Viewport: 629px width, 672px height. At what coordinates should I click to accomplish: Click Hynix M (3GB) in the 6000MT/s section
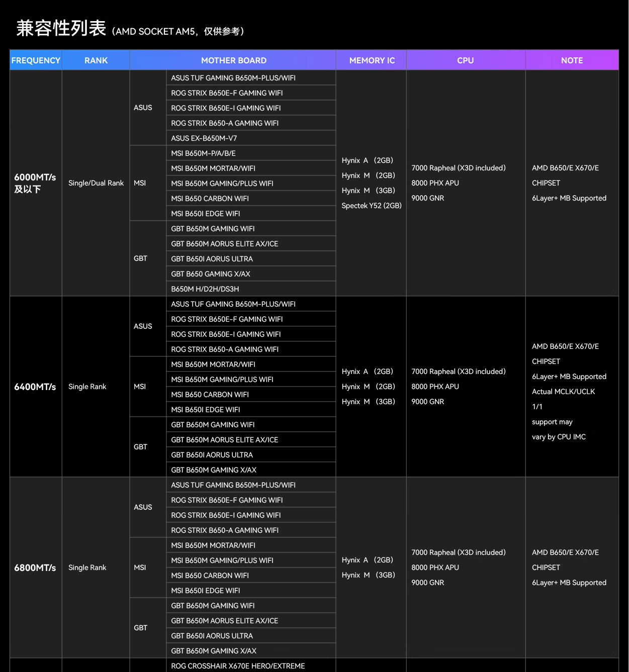(369, 190)
